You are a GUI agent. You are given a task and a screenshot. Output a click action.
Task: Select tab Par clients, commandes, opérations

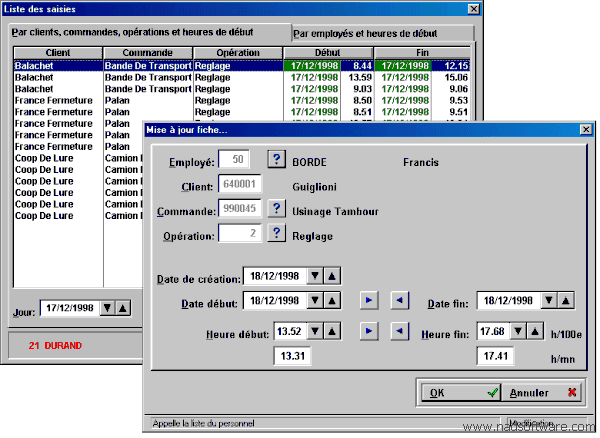point(149,33)
